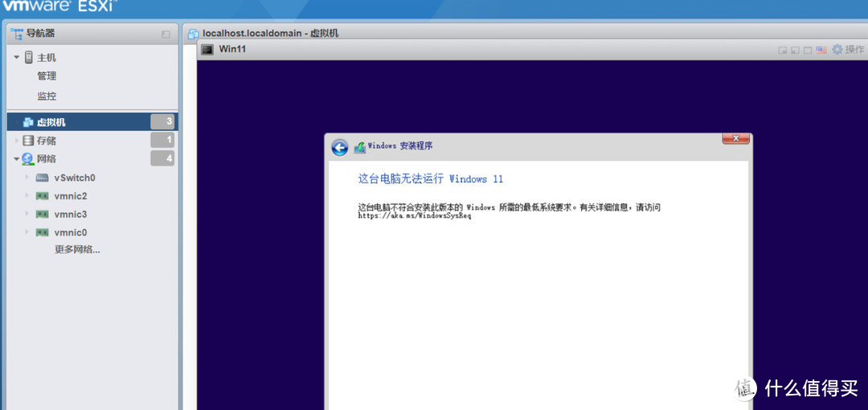Select the vmnic0 network entry
Screen dimensions: 868x410
[70, 232]
